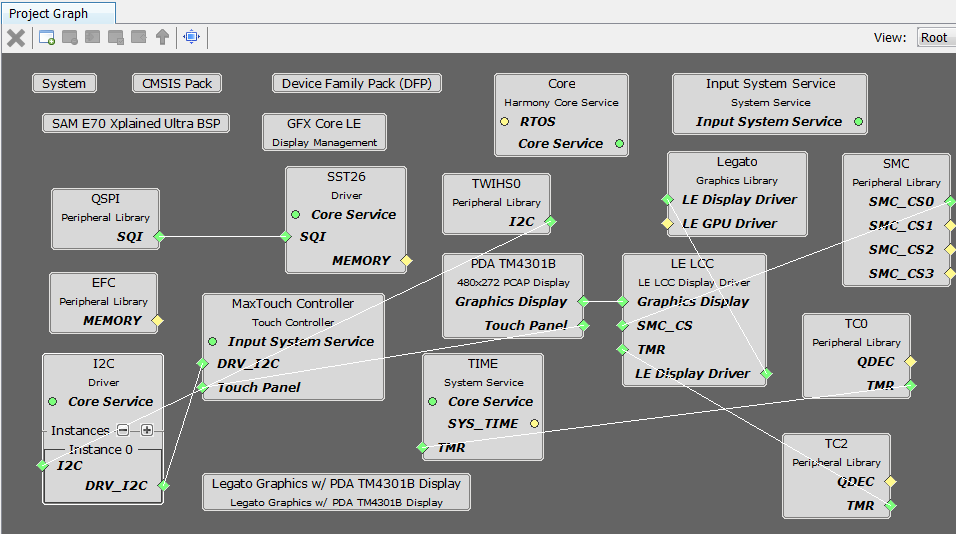
Task: Click the DRV_I2C green diamond on MaxTouch Controller
Action: (x=202, y=364)
